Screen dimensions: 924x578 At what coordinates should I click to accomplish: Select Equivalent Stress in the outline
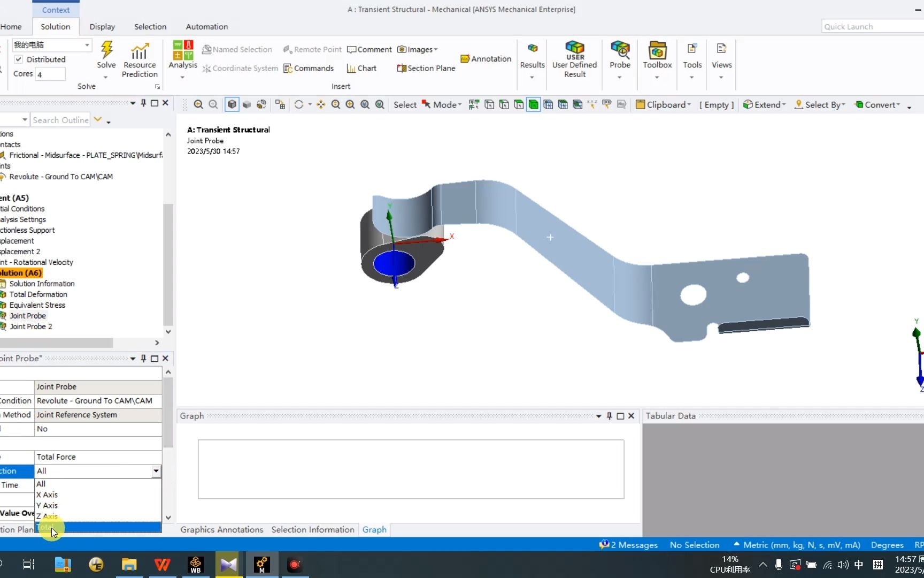pos(37,305)
